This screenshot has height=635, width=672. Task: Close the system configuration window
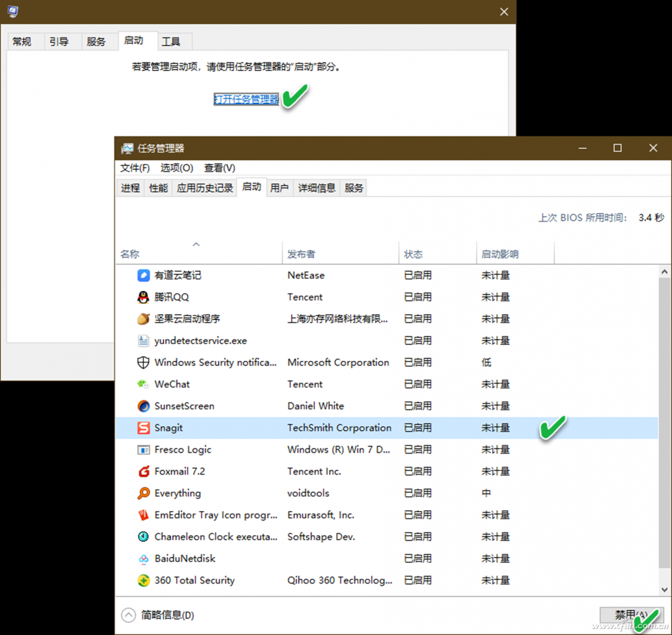coord(504,12)
